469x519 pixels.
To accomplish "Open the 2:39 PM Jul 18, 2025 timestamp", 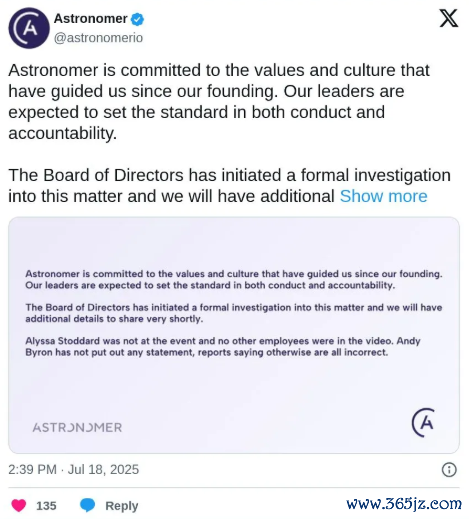I will click(73, 469).
